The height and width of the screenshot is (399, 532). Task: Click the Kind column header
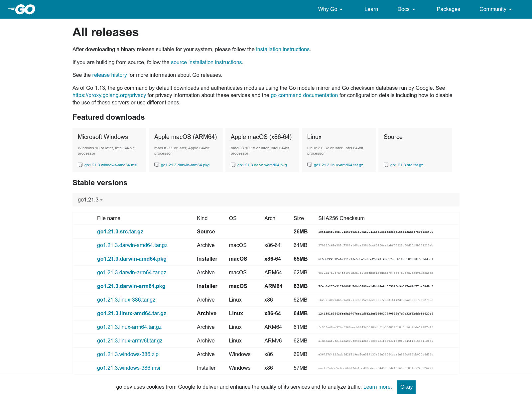pyautogui.click(x=202, y=218)
